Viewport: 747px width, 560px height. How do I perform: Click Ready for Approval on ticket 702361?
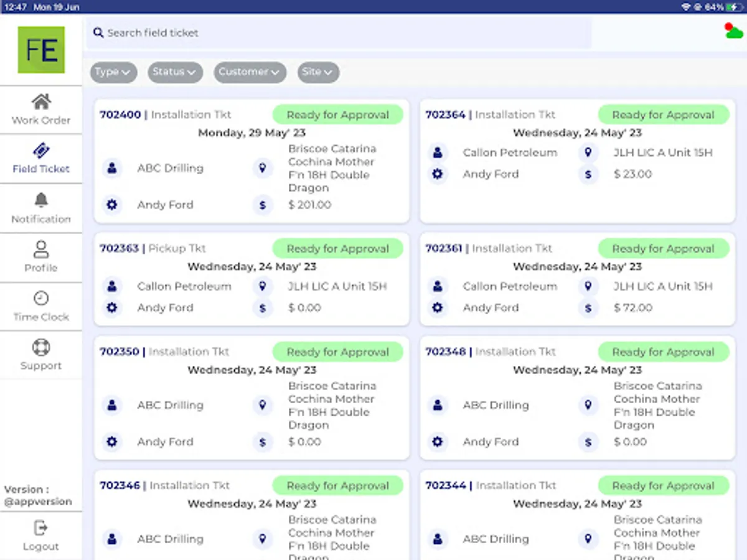(663, 248)
